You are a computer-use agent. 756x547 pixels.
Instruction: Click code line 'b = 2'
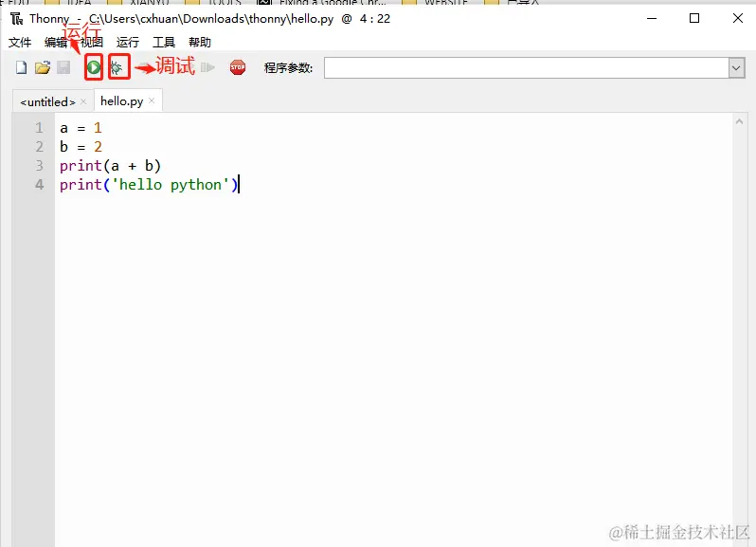[x=81, y=147]
